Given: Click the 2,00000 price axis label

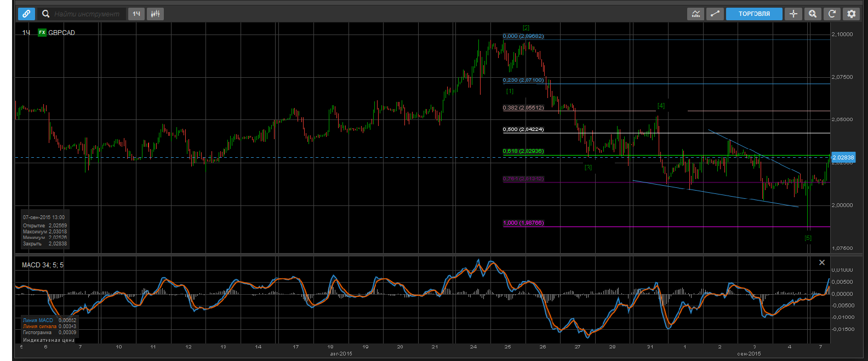Looking at the screenshot, I should point(842,205).
